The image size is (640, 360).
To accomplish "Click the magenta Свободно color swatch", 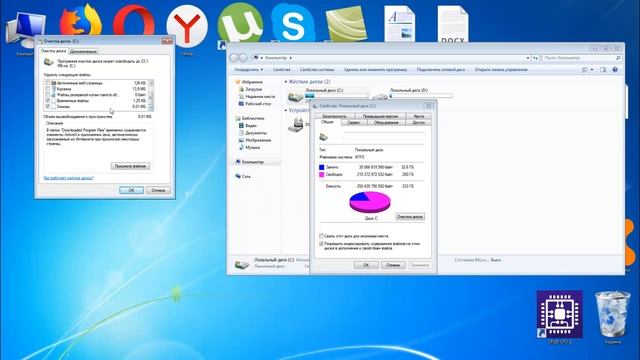I will pyautogui.click(x=322, y=175).
